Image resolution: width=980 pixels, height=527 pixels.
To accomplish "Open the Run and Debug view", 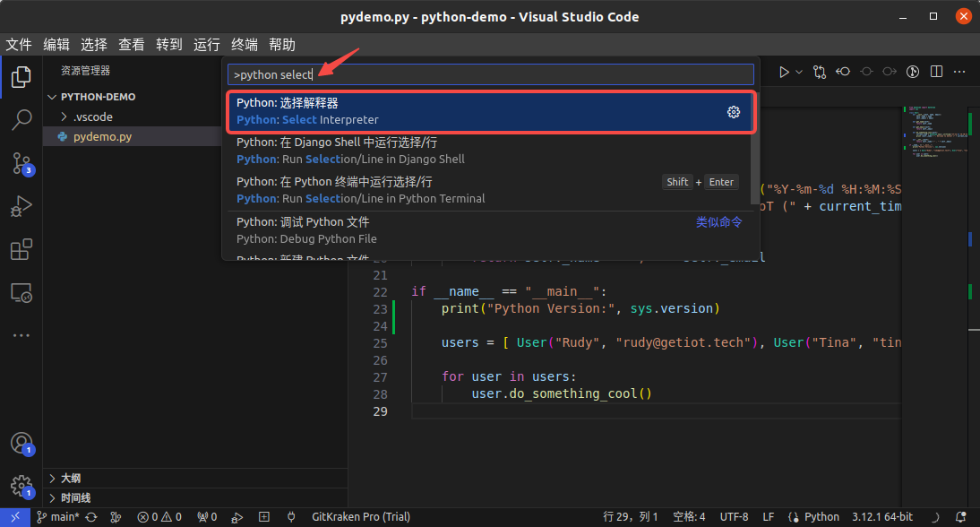I will click(x=21, y=207).
